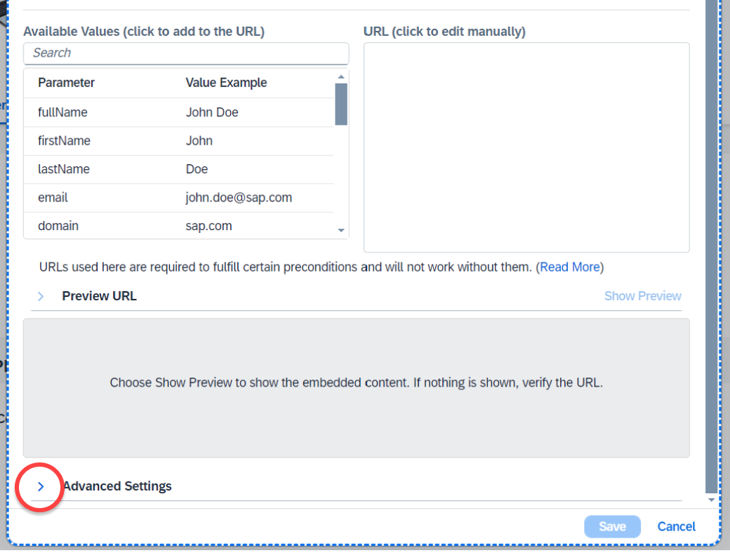Click the dialog vertical scrollbar thumb
730x560 pixels.
[x=711, y=246]
